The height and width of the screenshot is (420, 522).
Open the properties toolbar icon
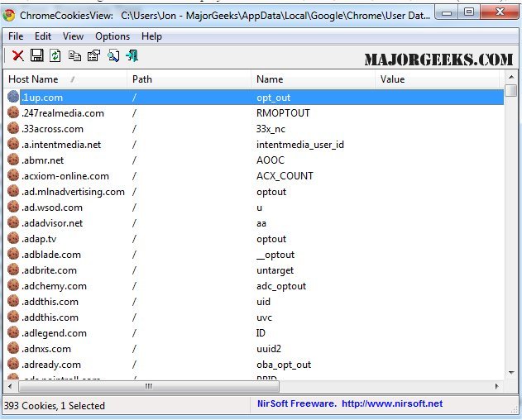(x=93, y=55)
